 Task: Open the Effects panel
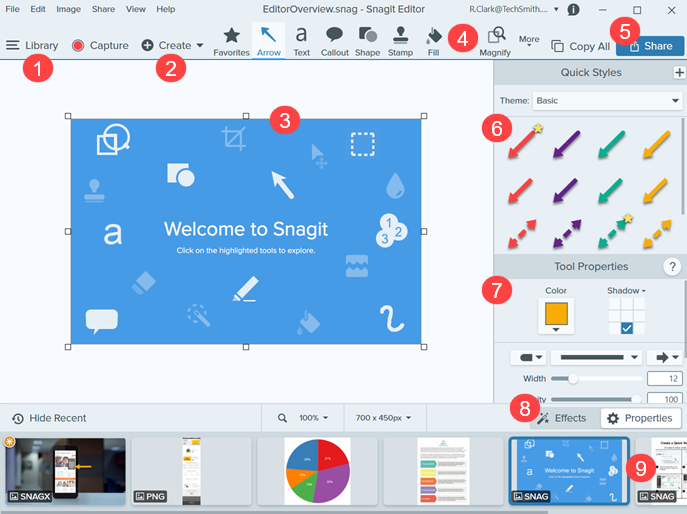[x=562, y=418]
